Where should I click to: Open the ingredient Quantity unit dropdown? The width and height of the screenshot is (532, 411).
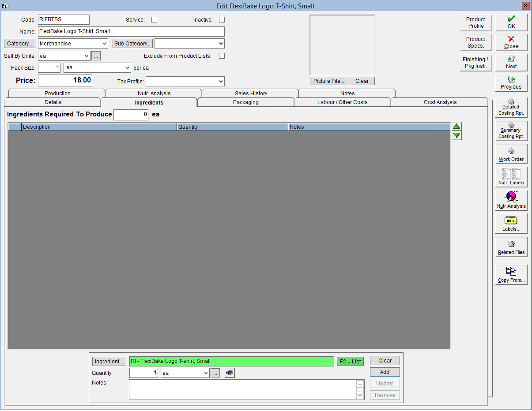pos(185,373)
